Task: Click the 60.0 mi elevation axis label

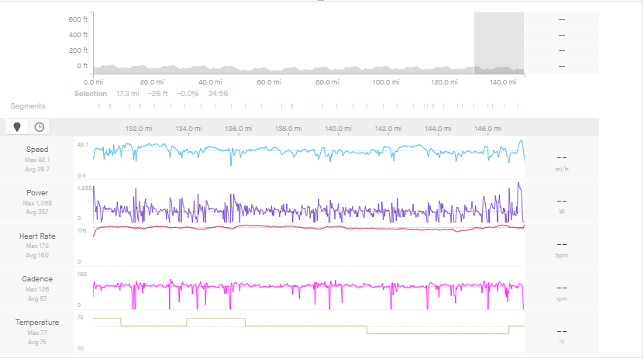Action: (267, 82)
